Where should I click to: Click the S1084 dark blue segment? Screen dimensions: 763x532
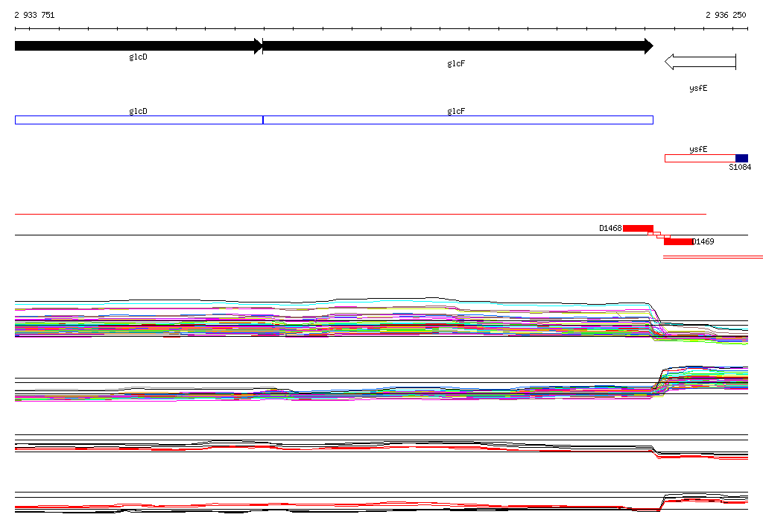[x=741, y=158]
